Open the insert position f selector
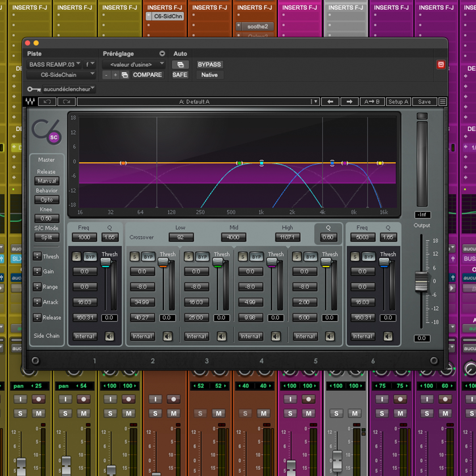The width and height of the screenshot is (476, 476). 90,65
